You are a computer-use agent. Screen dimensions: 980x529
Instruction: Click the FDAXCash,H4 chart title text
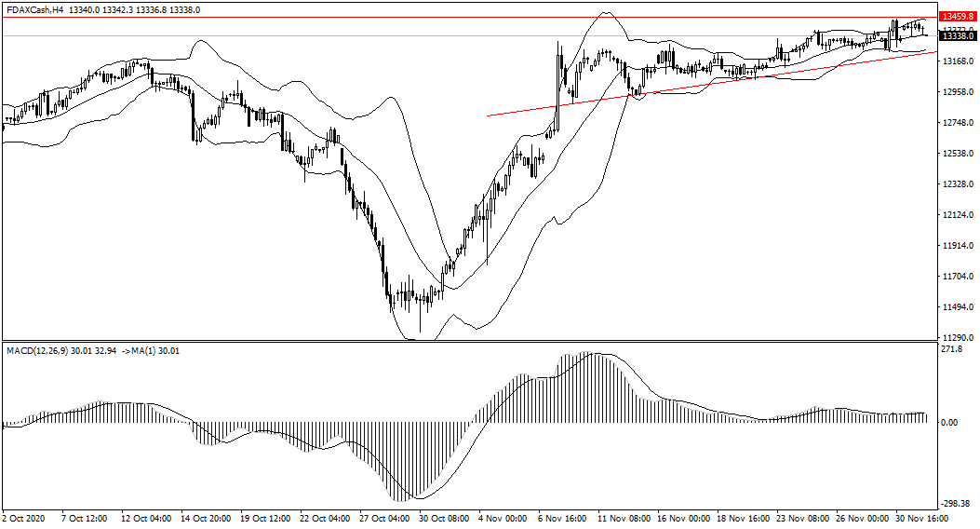click(x=37, y=10)
